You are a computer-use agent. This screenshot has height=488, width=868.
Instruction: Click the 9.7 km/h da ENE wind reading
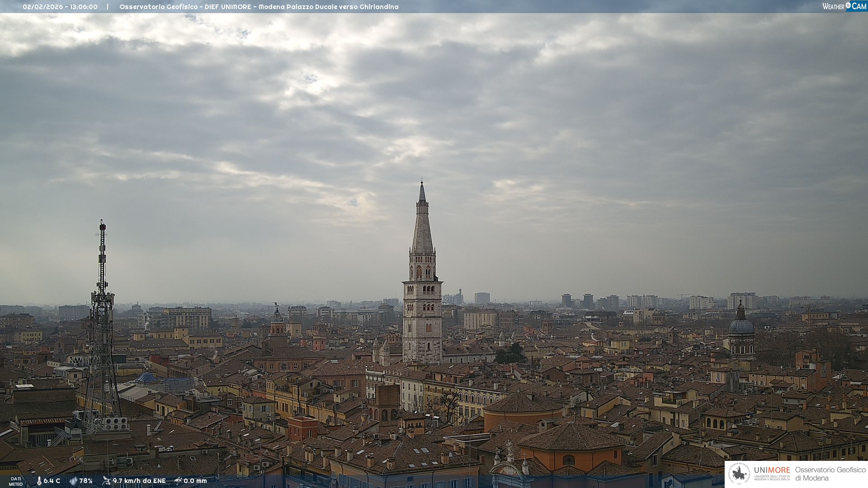click(x=139, y=481)
